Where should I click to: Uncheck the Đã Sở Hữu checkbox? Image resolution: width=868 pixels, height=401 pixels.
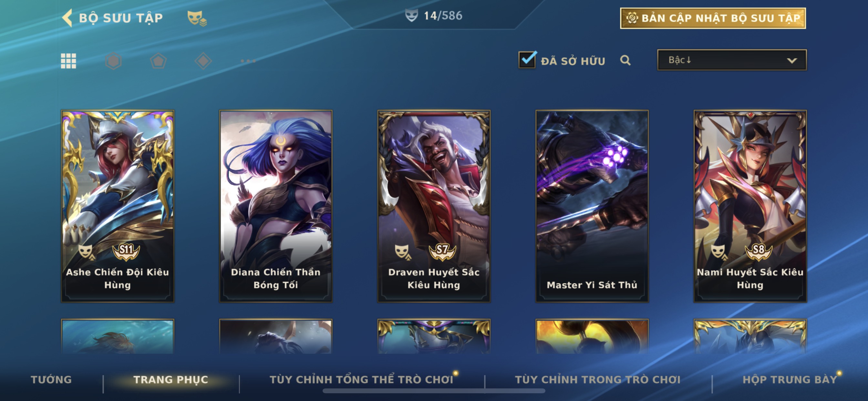[527, 60]
